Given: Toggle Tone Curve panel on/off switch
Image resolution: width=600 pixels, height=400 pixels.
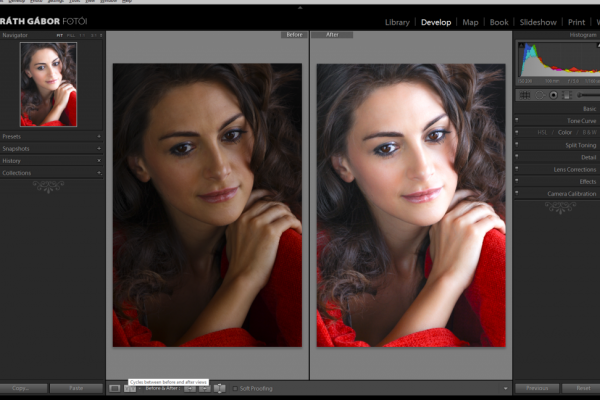Looking at the screenshot, I should pos(517,120).
